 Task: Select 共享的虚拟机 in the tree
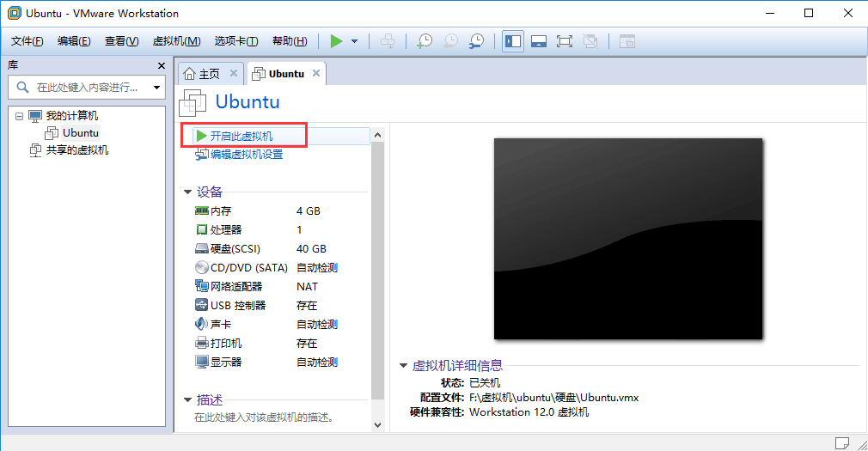coord(77,150)
